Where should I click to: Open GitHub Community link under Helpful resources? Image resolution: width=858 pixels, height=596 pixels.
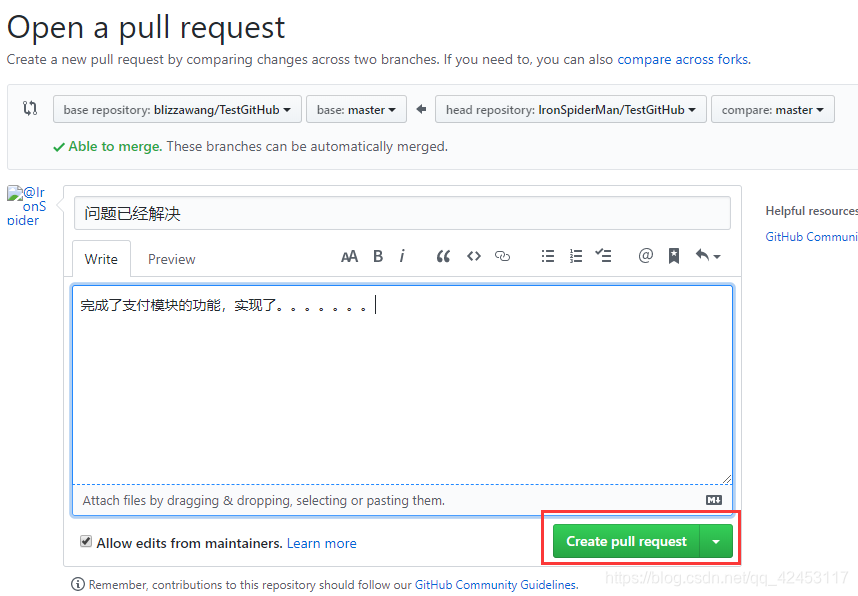tap(811, 236)
